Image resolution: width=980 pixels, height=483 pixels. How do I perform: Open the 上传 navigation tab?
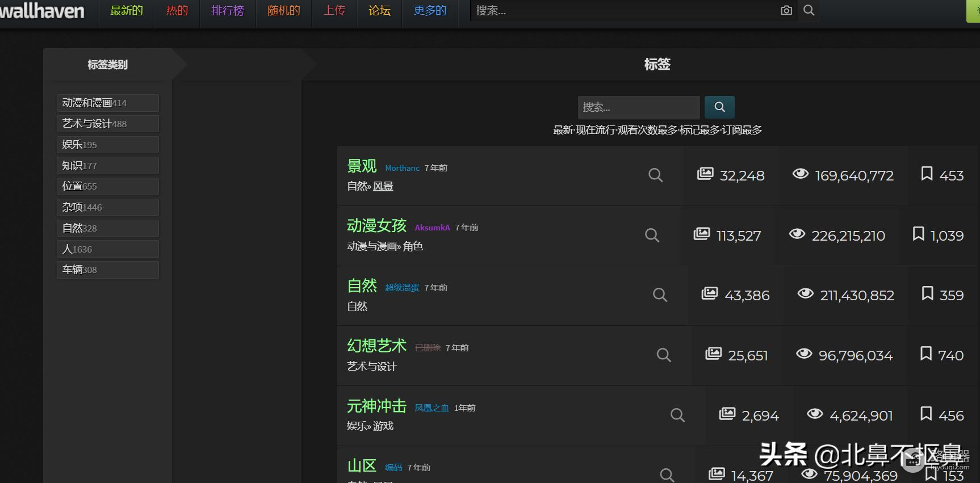334,11
